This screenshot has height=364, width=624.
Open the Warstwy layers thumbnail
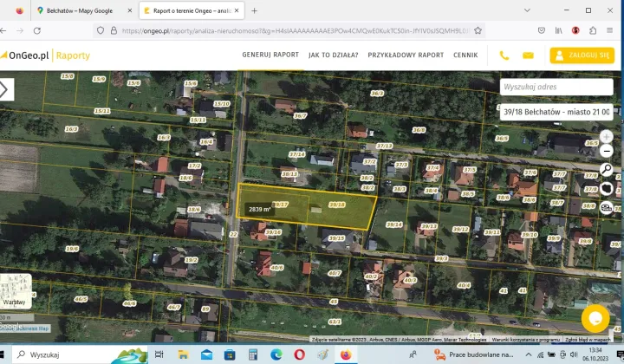click(15, 291)
